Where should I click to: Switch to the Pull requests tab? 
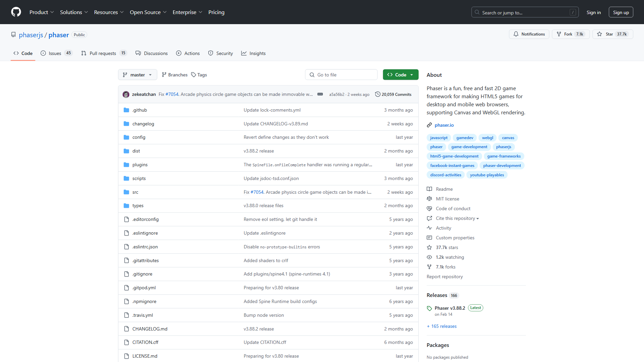click(x=104, y=53)
